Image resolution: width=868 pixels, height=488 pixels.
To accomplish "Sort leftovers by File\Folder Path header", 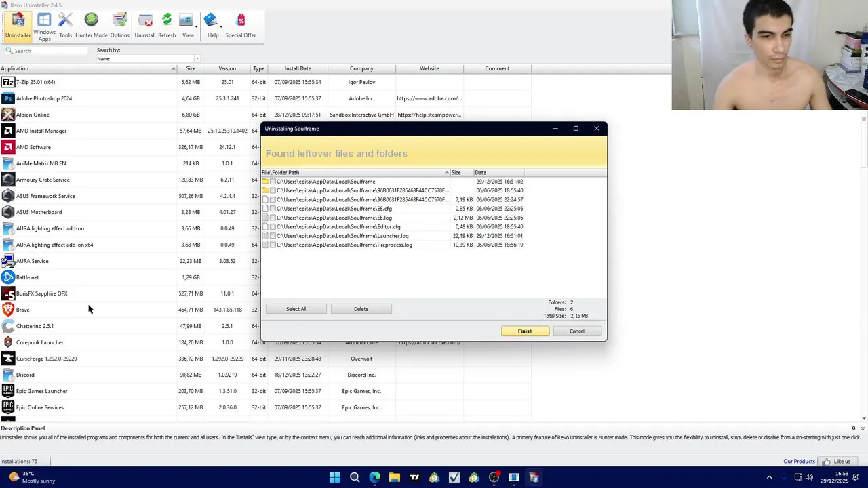I will click(355, 172).
